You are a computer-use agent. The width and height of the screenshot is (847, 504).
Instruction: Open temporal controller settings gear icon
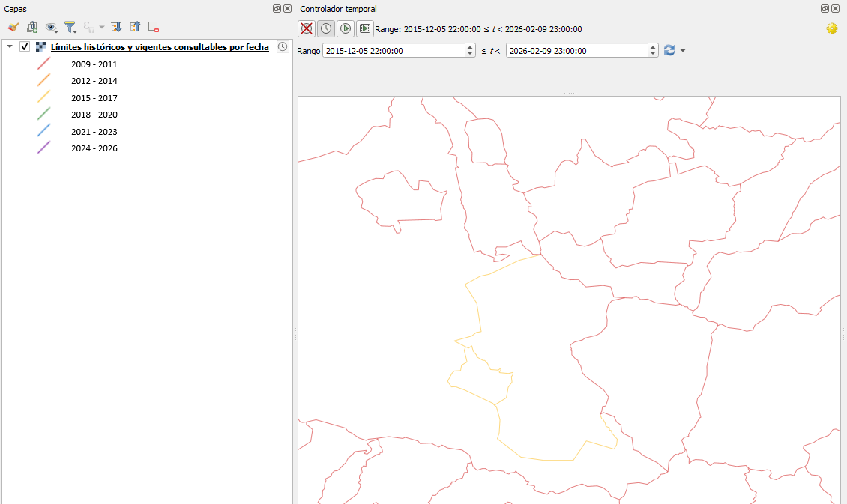point(831,29)
